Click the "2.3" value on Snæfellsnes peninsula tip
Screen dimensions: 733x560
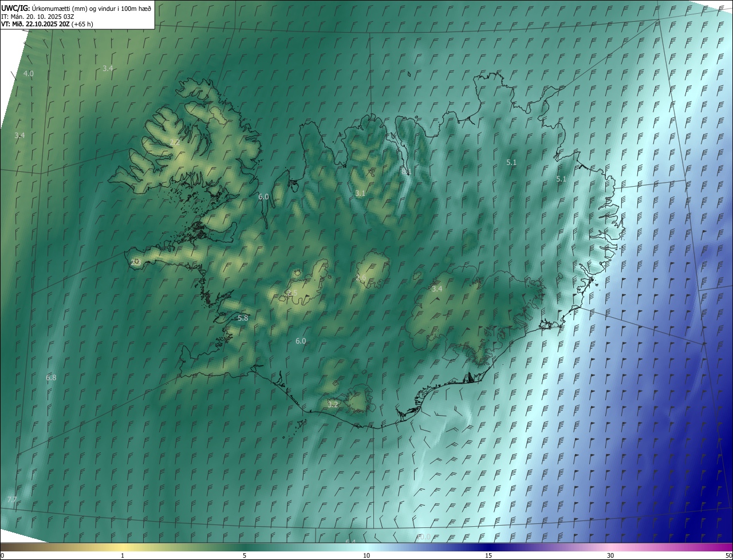(x=135, y=262)
